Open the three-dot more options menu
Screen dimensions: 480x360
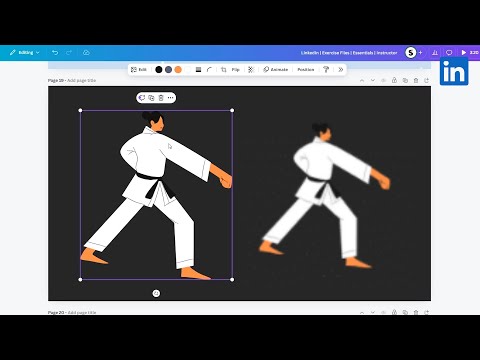tap(170, 98)
